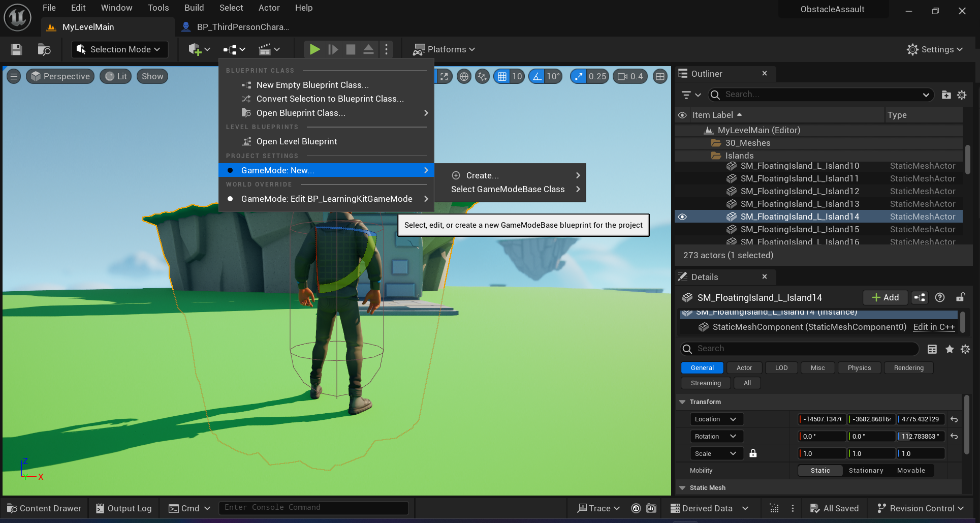The width and height of the screenshot is (980, 523).
Task: Open Select GameModeBase Class submenu
Action: click(510, 189)
